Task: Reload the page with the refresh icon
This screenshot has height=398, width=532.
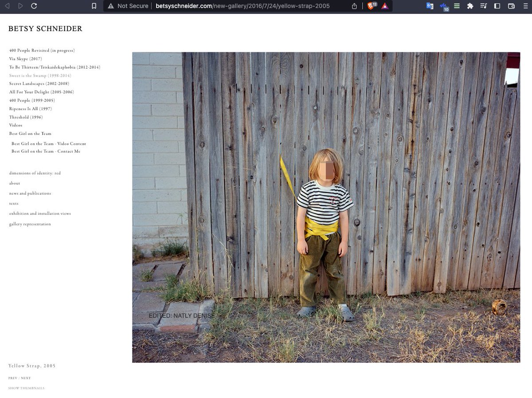Action: 34,6
